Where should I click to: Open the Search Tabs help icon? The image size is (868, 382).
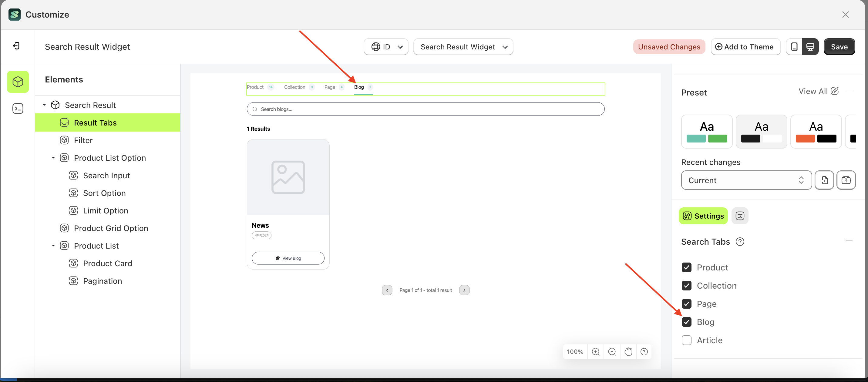pyautogui.click(x=740, y=242)
